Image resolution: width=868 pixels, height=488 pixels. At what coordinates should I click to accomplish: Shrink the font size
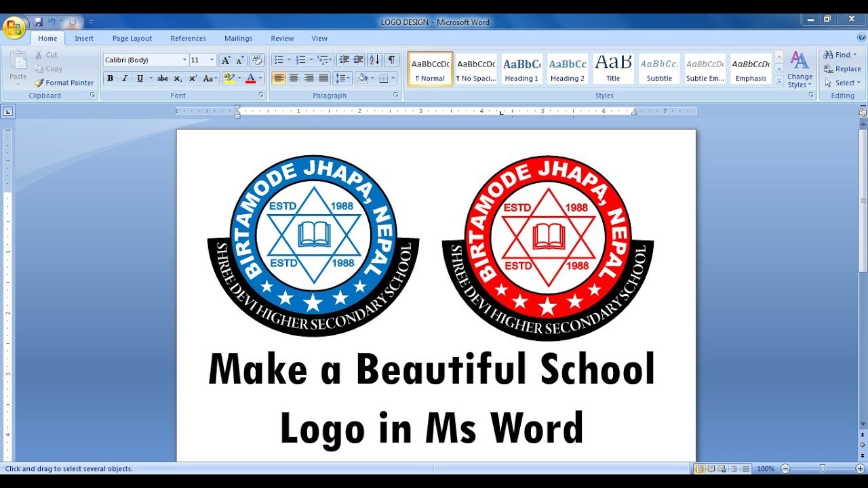[x=240, y=60]
